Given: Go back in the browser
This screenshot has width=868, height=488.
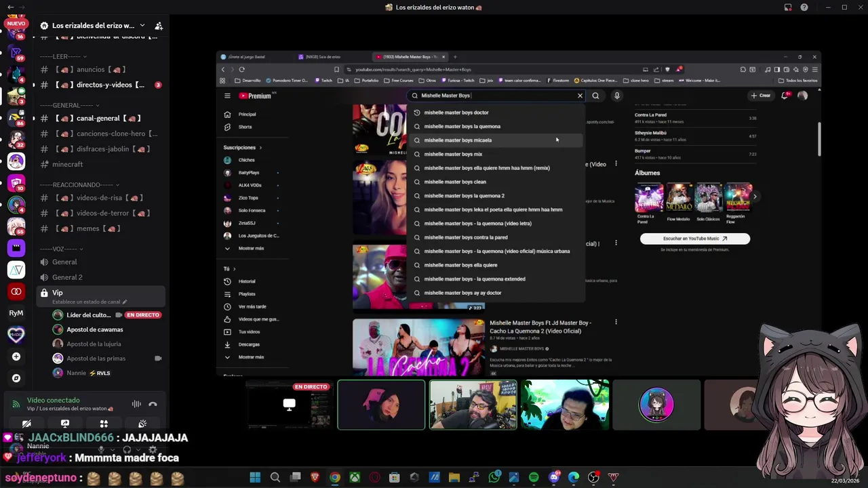Looking at the screenshot, I should pyautogui.click(x=223, y=69).
